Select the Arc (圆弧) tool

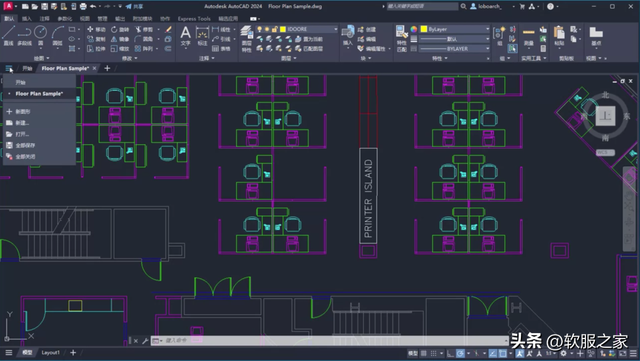[x=58, y=35]
